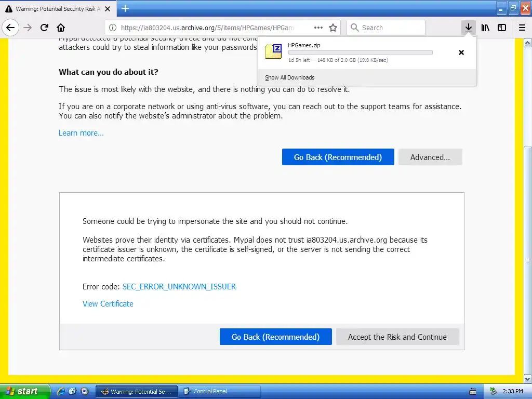The image size is (532, 399).
Task: Click the page scrollbar down arrow
Action: (528, 379)
